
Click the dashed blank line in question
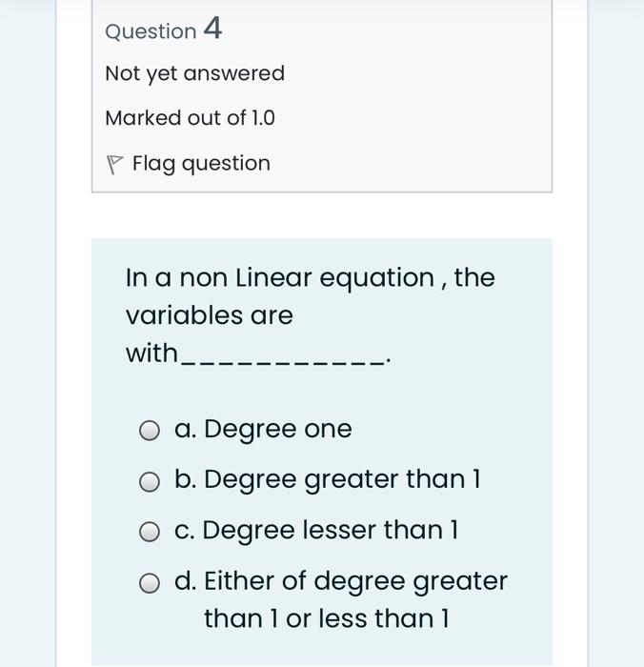286,361
